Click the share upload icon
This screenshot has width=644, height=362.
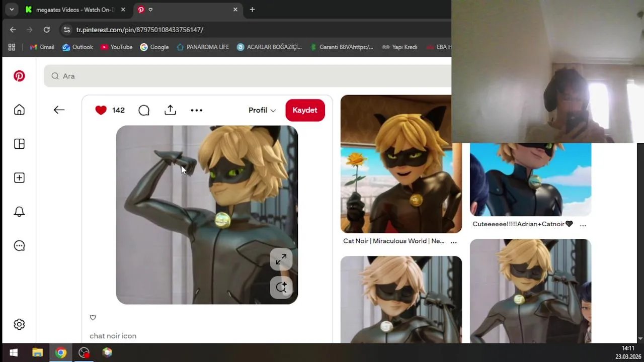coord(170,110)
